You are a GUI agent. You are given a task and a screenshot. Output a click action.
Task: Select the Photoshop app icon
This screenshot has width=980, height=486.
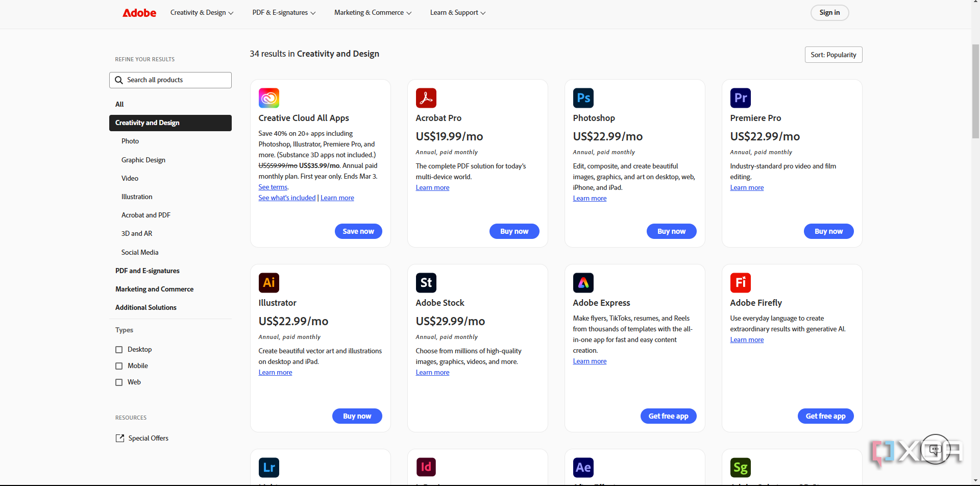click(583, 98)
